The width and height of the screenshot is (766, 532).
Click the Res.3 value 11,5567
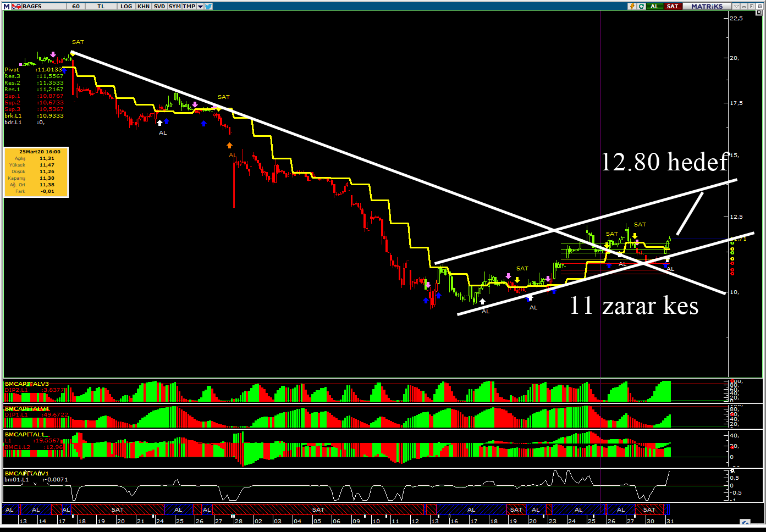coord(50,76)
